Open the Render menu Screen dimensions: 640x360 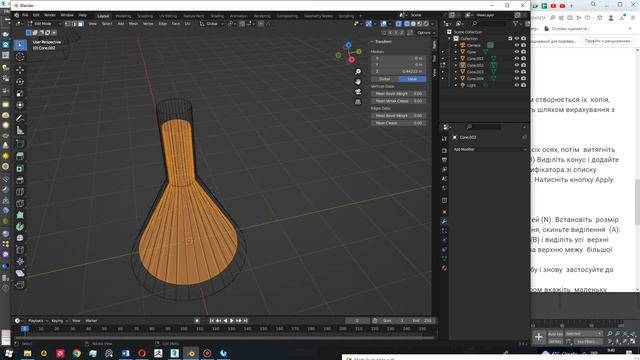tap(50, 15)
